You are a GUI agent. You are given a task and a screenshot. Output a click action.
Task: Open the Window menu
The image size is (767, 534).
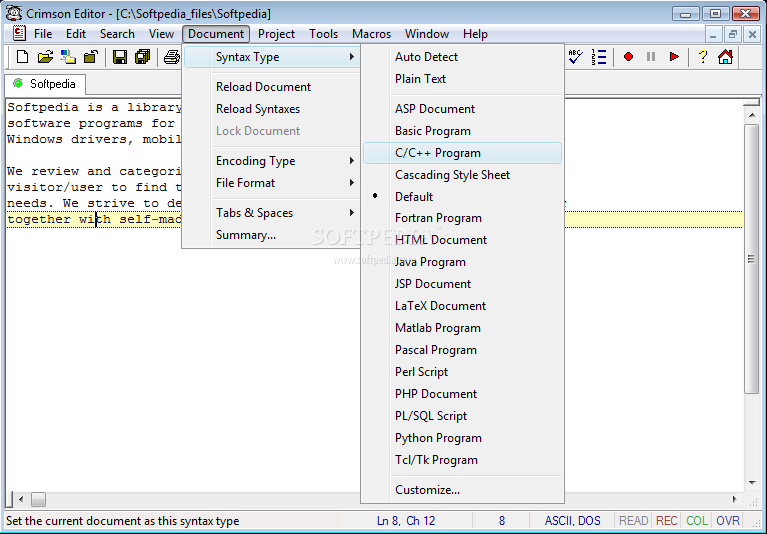coord(427,34)
